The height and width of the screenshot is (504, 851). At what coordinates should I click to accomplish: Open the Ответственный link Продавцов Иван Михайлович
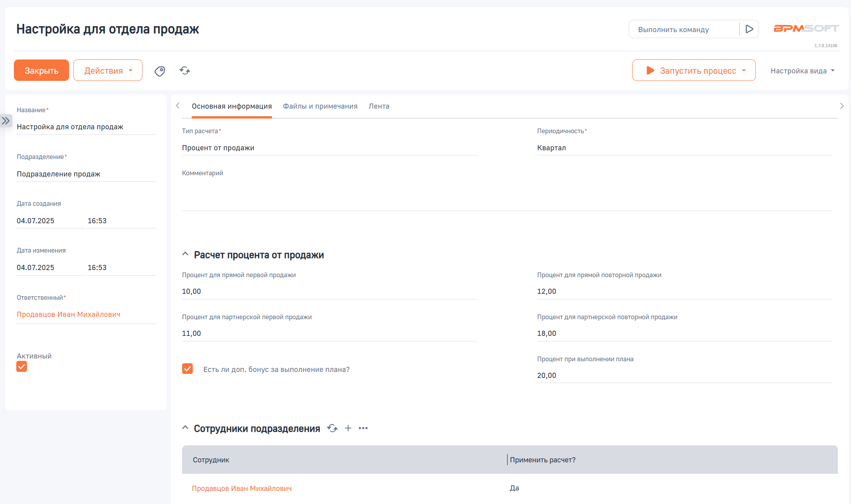69,314
